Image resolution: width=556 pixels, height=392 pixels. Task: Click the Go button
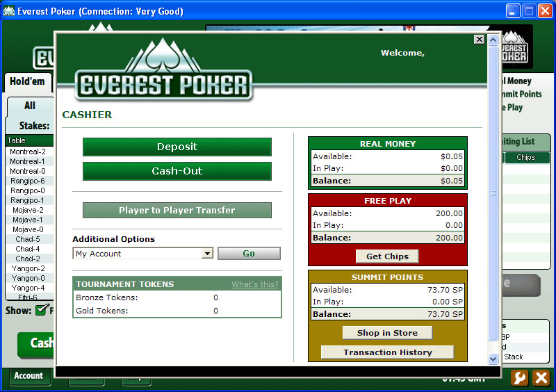[x=249, y=254]
